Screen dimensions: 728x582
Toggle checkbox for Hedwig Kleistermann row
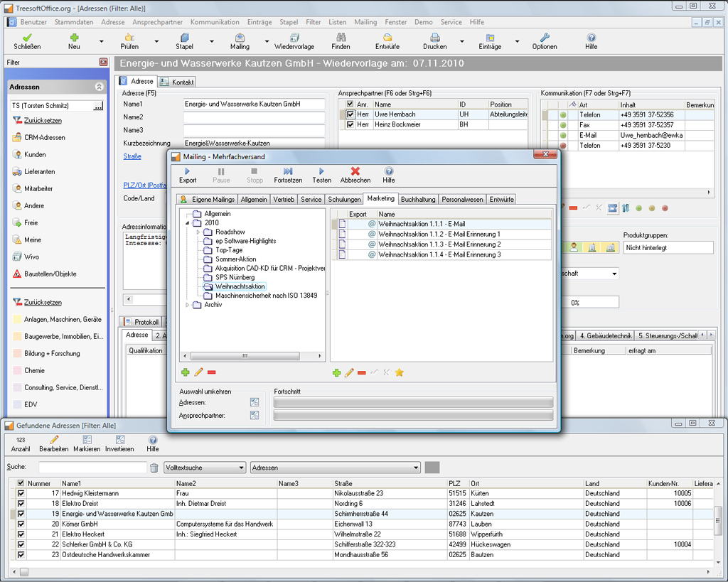point(21,493)
